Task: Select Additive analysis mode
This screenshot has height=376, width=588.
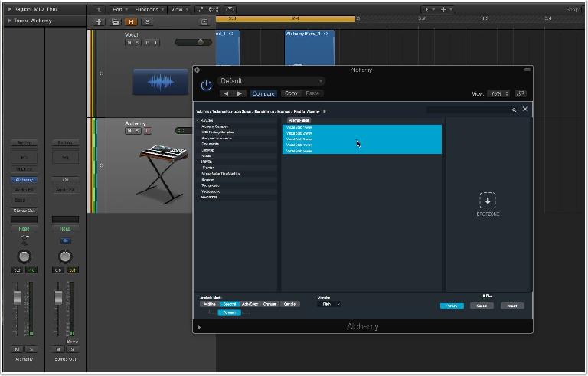Action: pyautogui.click(x=209, y=304)
